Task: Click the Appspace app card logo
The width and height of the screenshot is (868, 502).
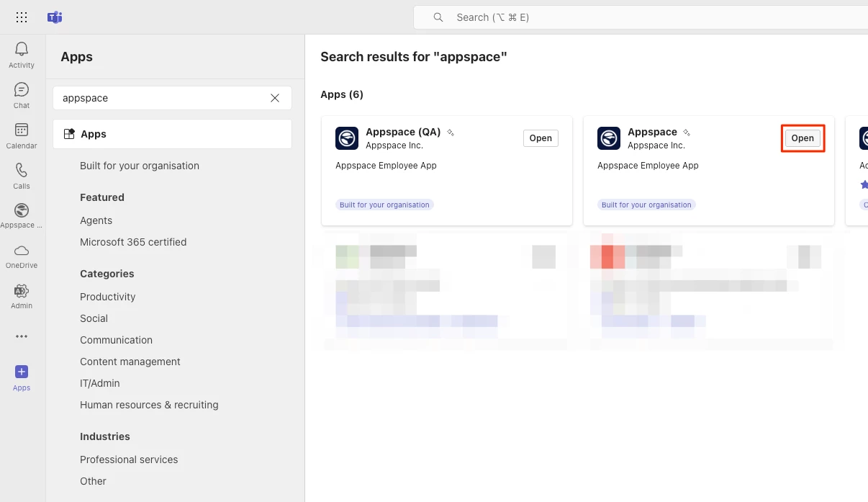Action: 609,138
